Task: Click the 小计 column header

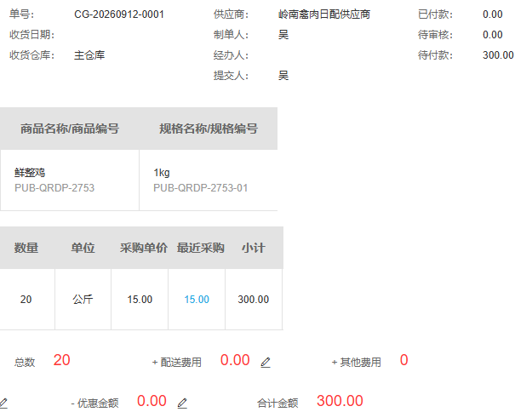Action: (x=253, y=248)
